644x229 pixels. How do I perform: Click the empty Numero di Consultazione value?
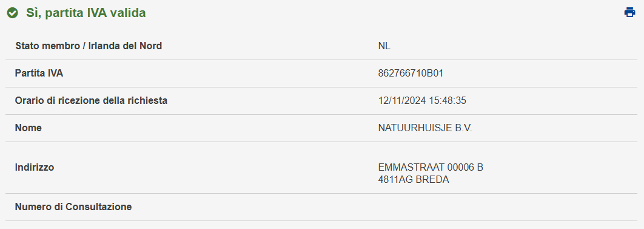[507, 207]
